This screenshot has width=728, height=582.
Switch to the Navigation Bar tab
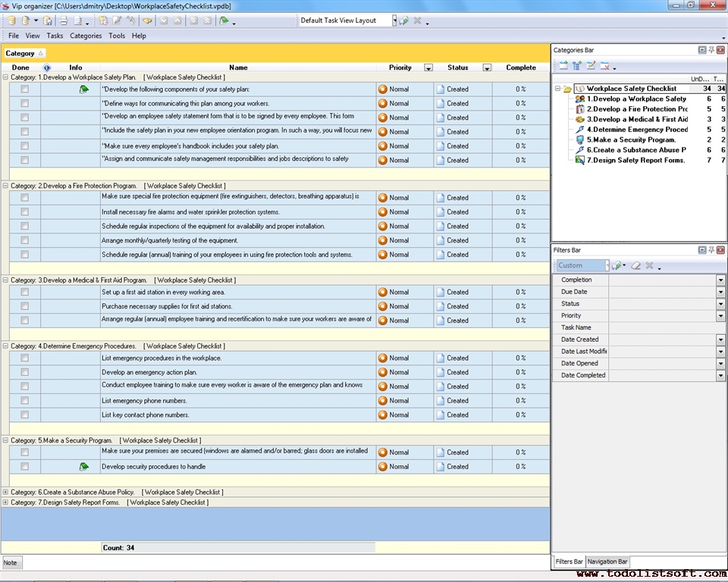[x=607, y=562]
